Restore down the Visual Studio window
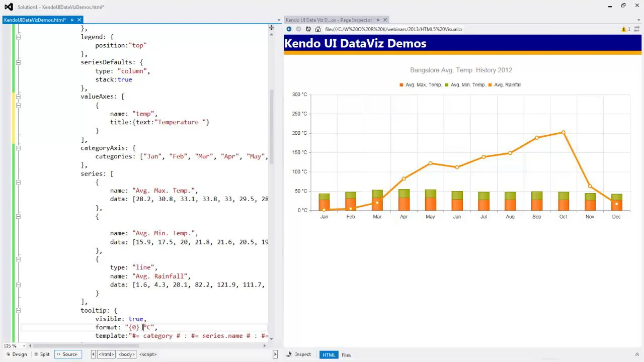The image size is (644, 362). 623,6
